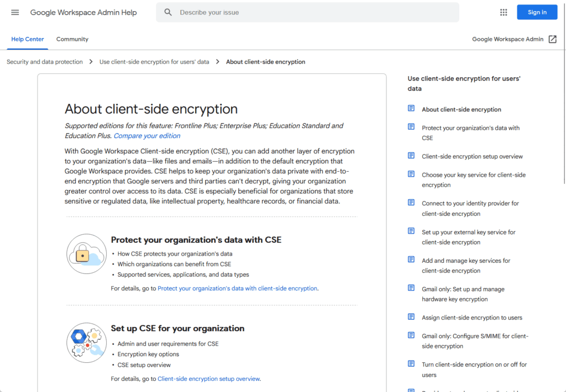This screenshot has width=566, height=392.
Task: Open sidebar item Gmail only: Set up hardware key encryption
Action: (463, 294)
